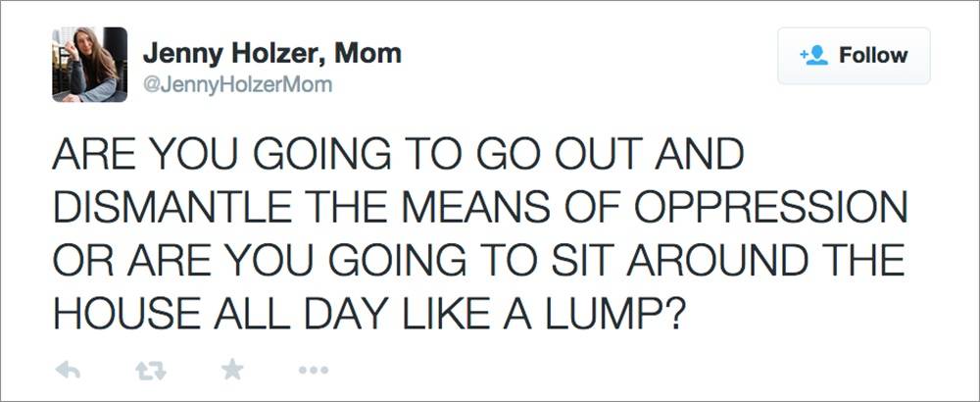This screenshot has height=402, width=980.
Task: Open the three-dot more options menu
Action: 315,370
